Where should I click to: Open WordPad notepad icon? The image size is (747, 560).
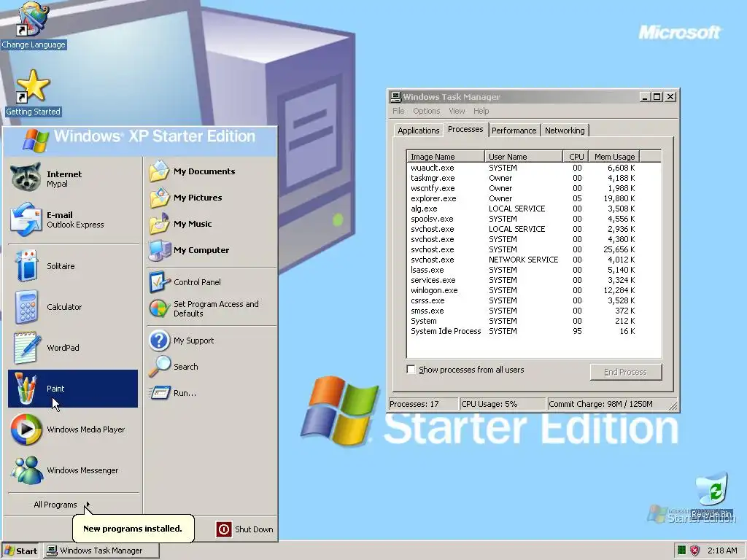click(x=27, y=348)
